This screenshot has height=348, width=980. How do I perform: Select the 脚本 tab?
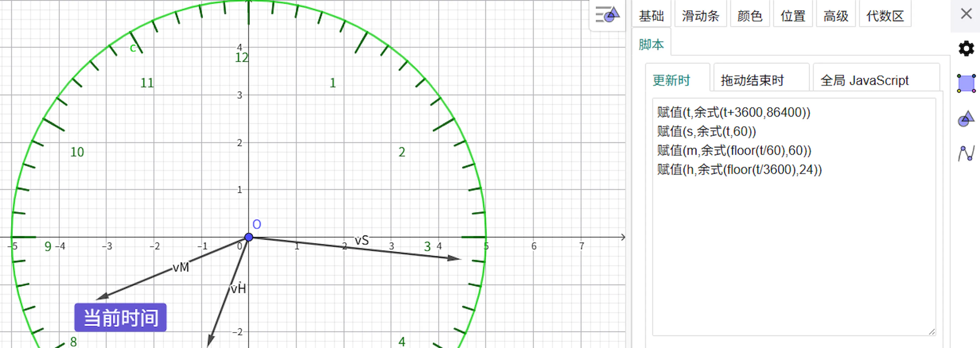pyautogui.click(x=651, y=45)
